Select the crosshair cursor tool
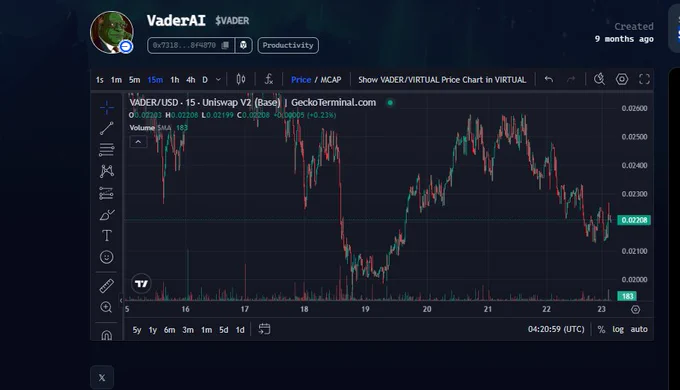Screen dimensions: 680x390 pos(107,107)
